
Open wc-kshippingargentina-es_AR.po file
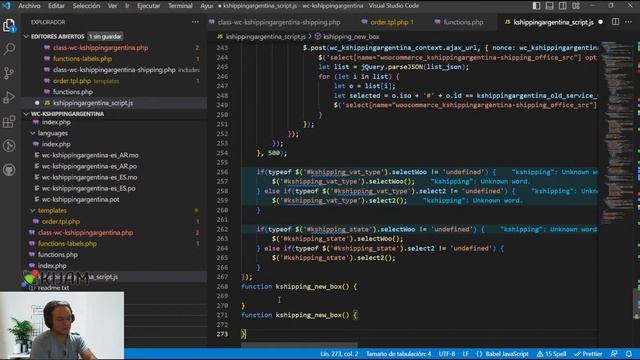pos(89,166)
